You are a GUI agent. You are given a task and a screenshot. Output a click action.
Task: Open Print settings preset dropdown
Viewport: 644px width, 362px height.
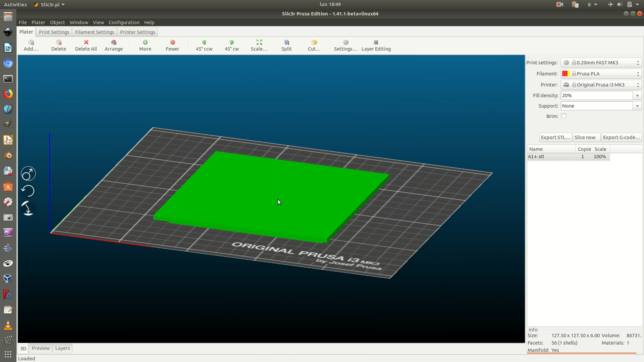(x=601, y=63)
